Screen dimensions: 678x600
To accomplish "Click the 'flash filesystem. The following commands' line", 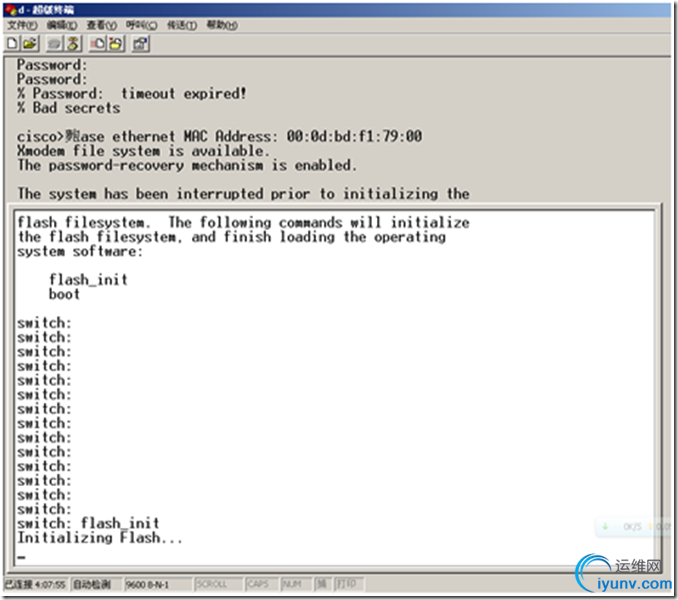I will [243, 223].
